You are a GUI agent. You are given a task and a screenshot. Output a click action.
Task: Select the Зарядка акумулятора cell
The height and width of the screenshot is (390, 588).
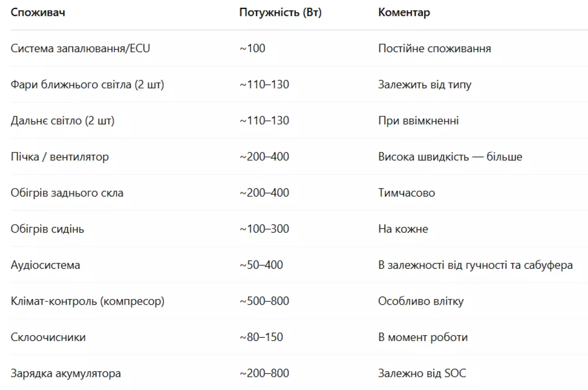(66, 374)
